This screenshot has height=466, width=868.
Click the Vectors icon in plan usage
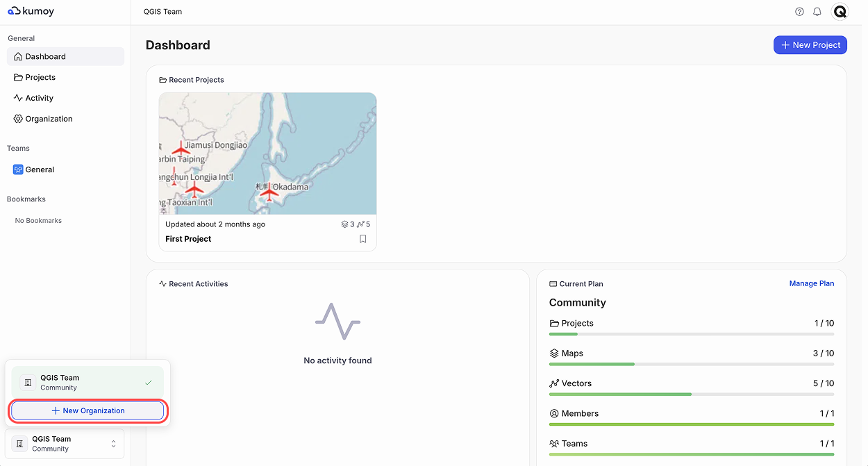coord(554,383)
